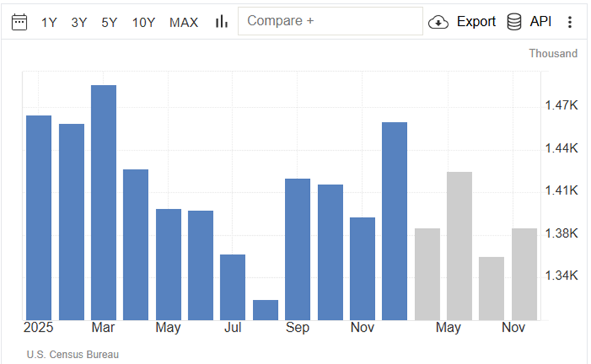Click the blue bar above the 2025 label
This screenshot has height=364, width=591.
(x=39, y=218)
